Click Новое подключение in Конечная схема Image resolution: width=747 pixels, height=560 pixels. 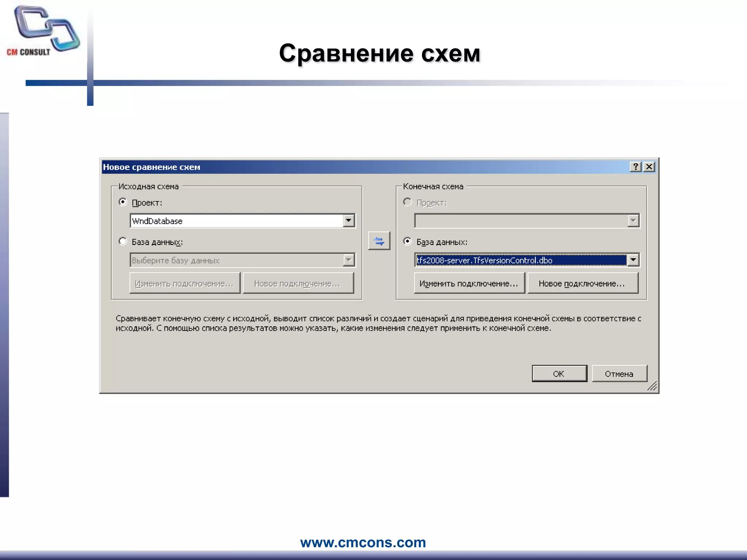(582, 283)
